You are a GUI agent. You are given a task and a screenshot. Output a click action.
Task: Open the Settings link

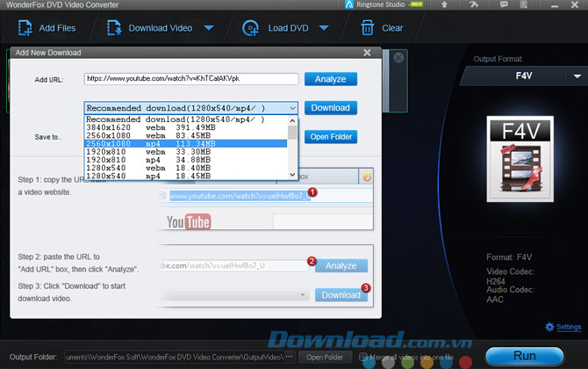point(569,327)
